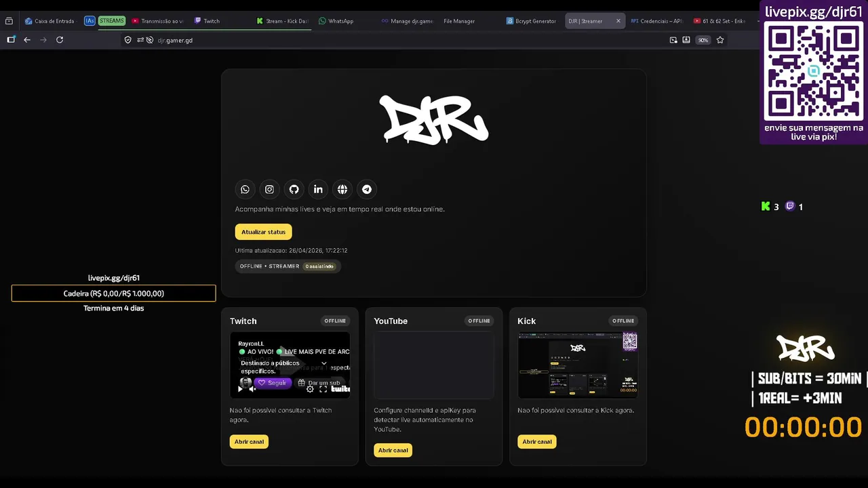Click the empty YouTube preview area

pos(434,365)
